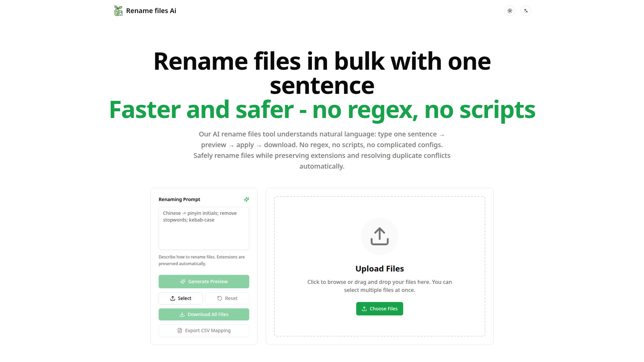Open the language translation switcher
Viewport: 644px width, 362px height.
(x=526, y=11)
